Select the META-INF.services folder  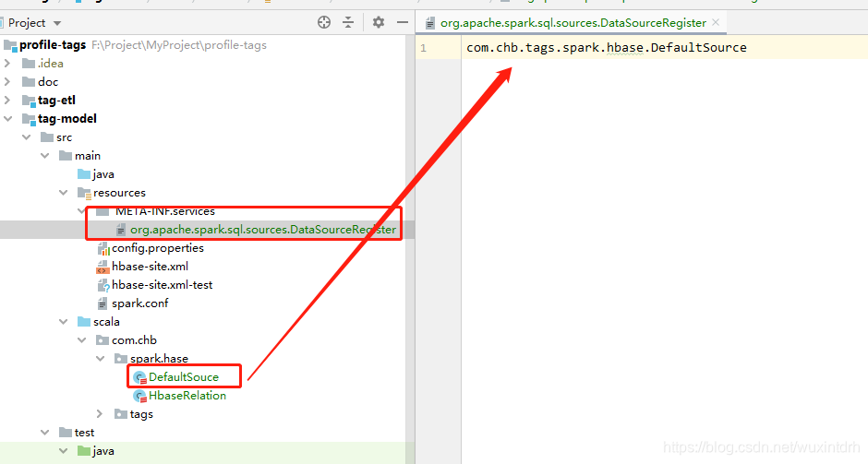click(165, 211)
